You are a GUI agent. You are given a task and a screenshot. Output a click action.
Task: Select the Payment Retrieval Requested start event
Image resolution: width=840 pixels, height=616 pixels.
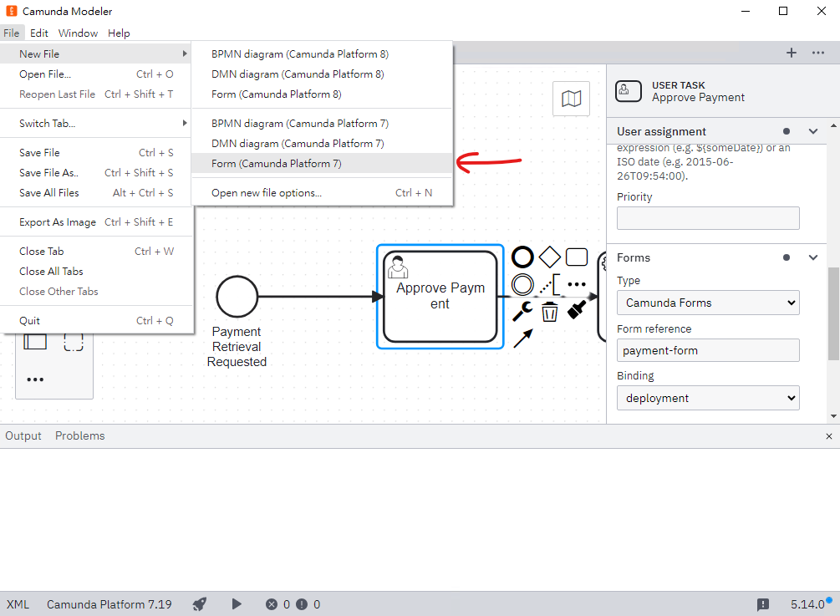(x=237, y=296)
